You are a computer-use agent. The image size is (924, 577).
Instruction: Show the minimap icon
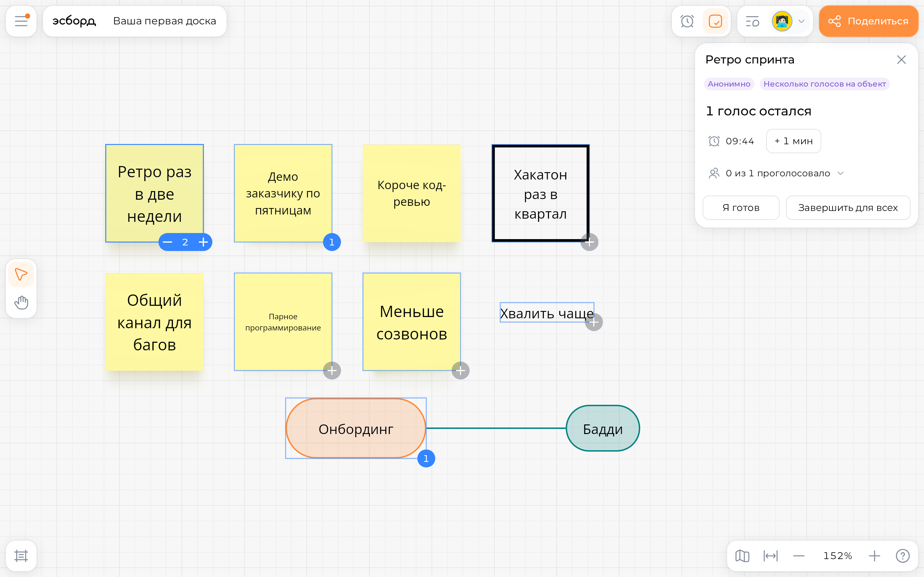pos(742,556)
